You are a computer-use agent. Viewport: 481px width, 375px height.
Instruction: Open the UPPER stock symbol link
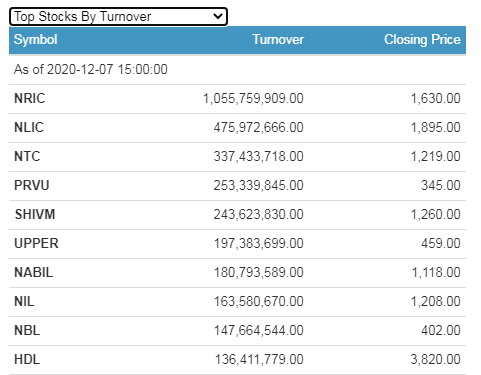tap(36, 244)
